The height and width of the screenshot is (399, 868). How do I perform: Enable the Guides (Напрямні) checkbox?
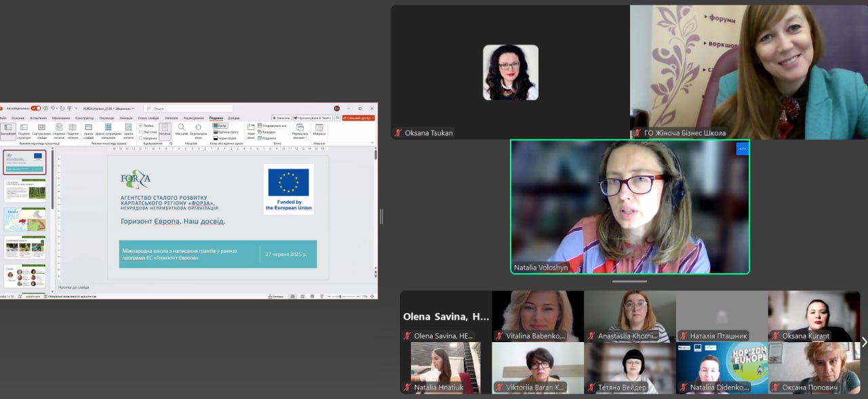140,138
